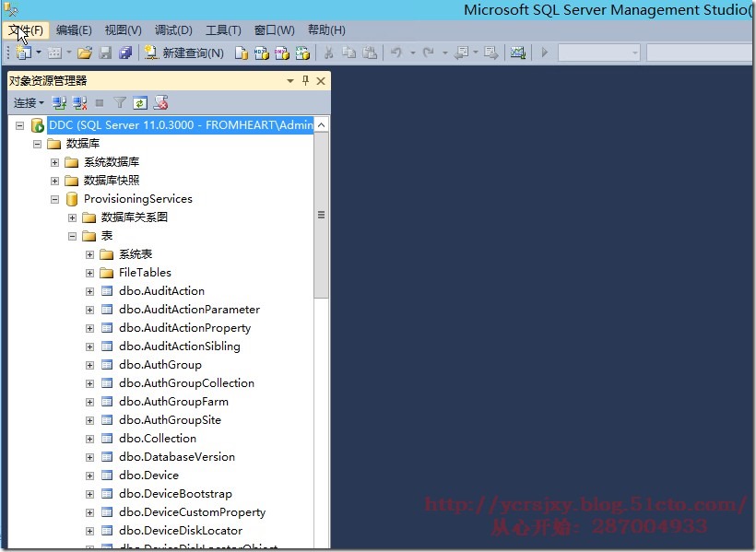Open the 帮助(H) menu
The height and width of the screenshot is (552, 756).
pos(326,30)
